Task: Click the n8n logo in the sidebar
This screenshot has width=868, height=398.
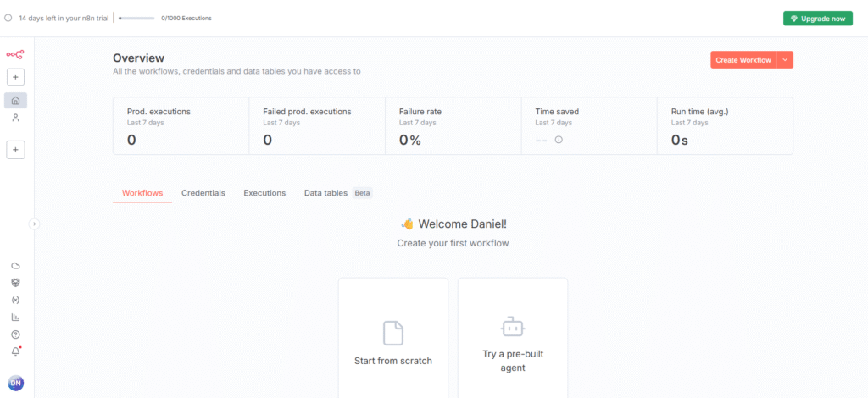Action: click(15, 54)
